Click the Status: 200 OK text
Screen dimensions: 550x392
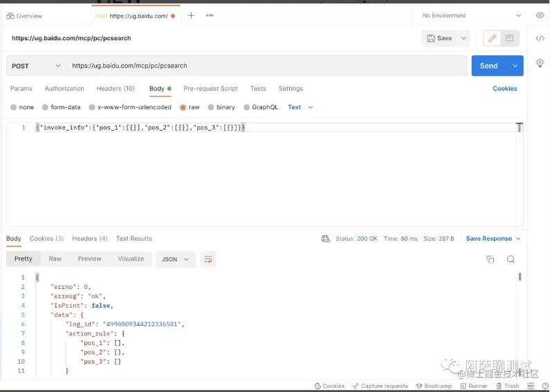pyautogui.click(x=356, y=239)
